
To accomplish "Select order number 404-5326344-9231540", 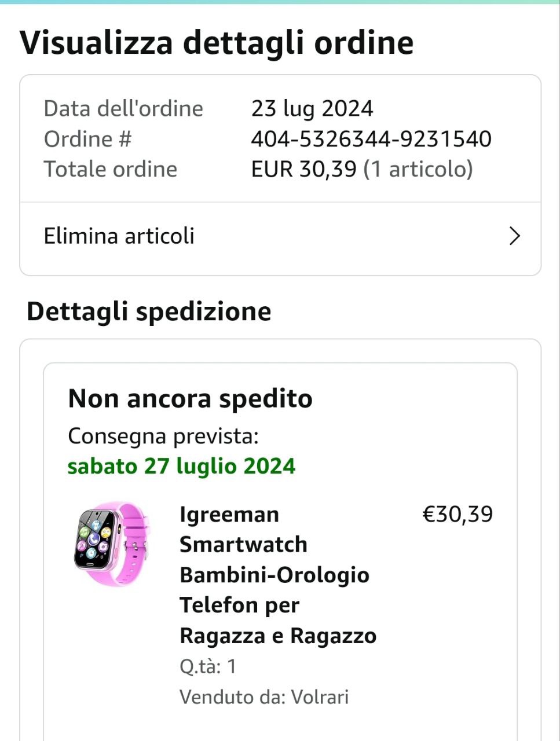I will (x=371, y=139).
